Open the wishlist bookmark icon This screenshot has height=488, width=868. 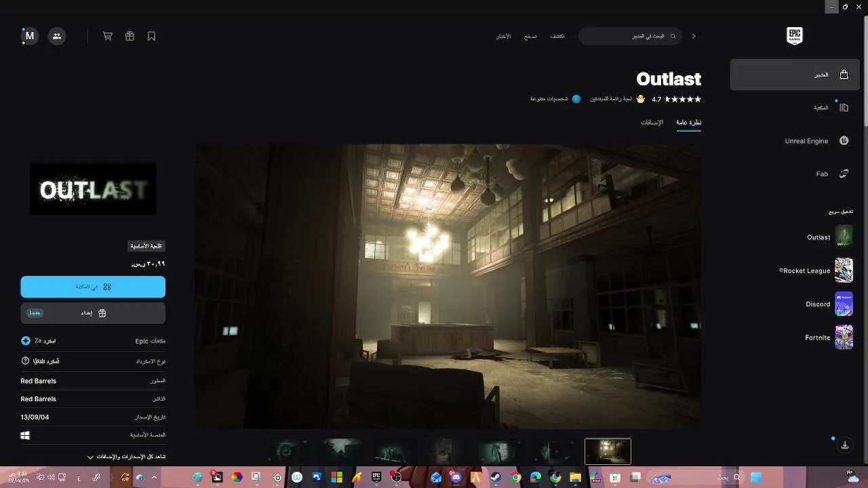151,36
